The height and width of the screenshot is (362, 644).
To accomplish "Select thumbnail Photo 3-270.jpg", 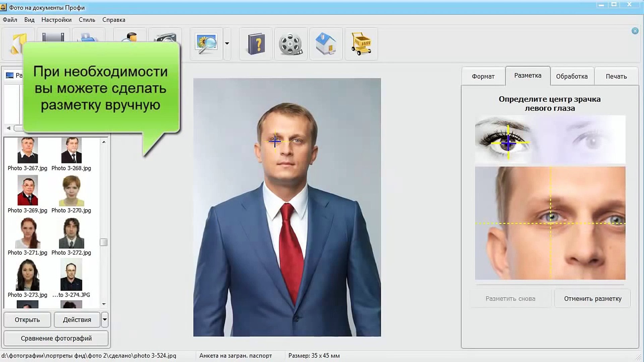I will tap(71, 194).
